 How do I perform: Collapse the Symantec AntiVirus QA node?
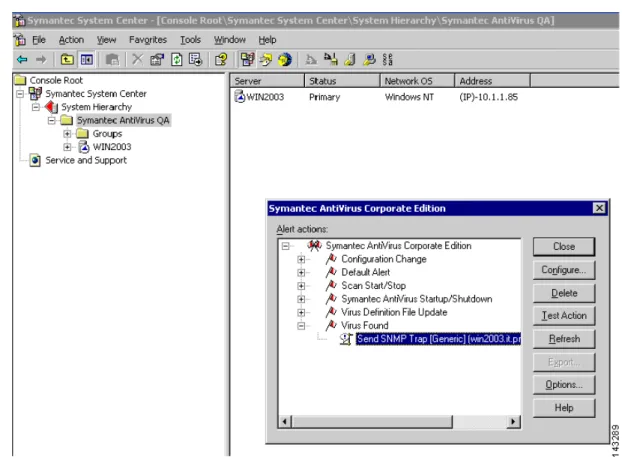click(52, 120)
